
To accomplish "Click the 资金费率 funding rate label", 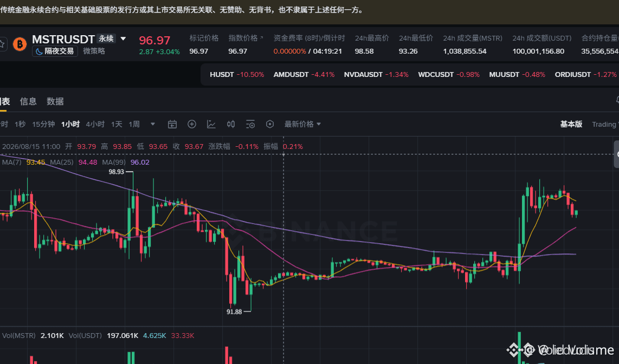I will 309,38.
